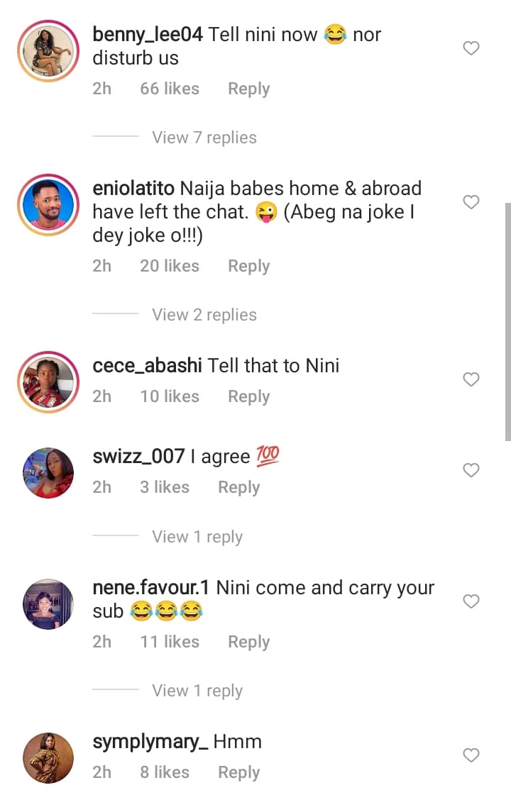Like cece_abashi's comment
The image size is (511, 812).
tap(471, 379)
